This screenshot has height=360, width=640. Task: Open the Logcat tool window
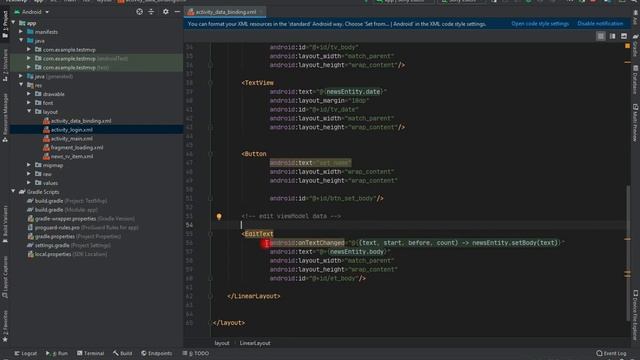click(25, 353)
